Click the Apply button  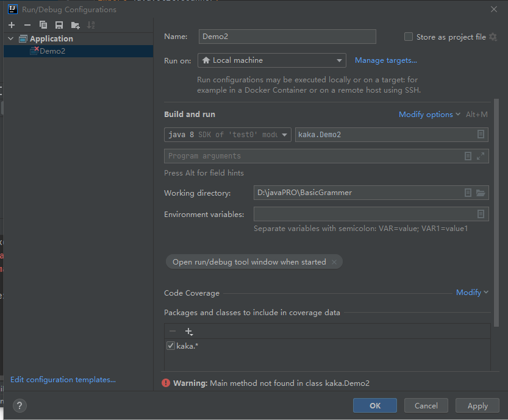pos(478,405)
